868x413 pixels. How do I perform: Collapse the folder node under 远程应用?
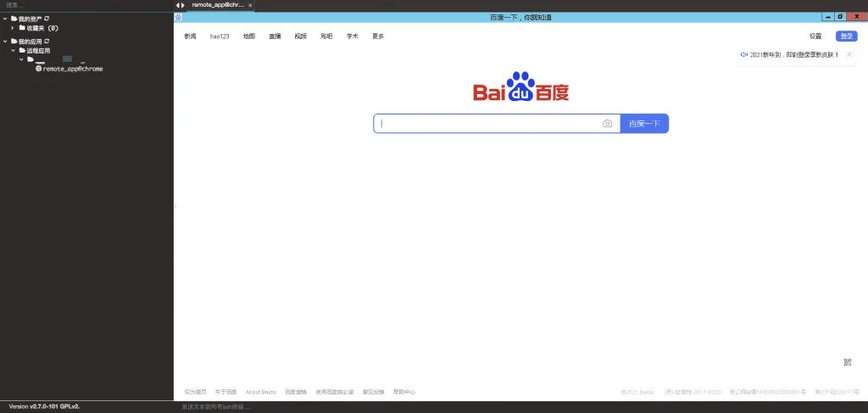pyautogui.click(x=21, y=59)
